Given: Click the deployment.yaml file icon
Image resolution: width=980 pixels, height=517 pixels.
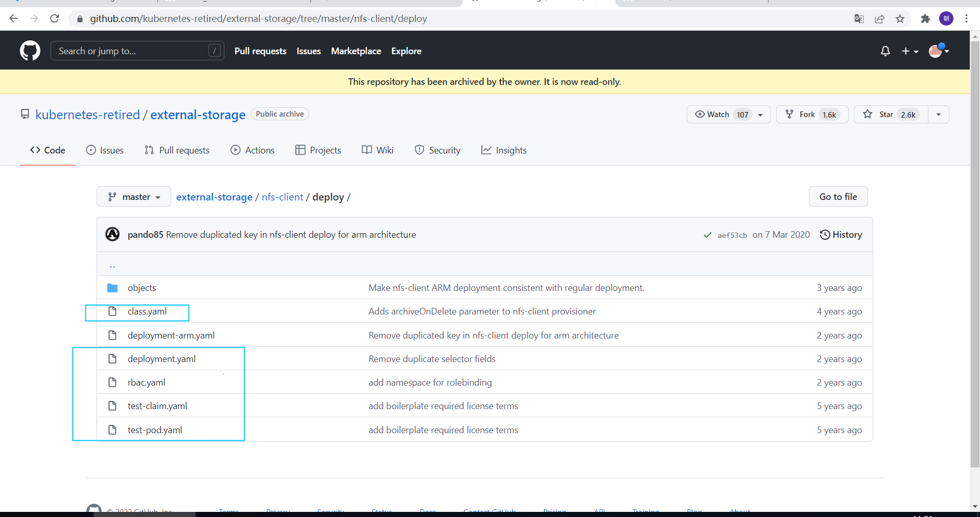Looking at the screenshot, I should pos(112,359).
